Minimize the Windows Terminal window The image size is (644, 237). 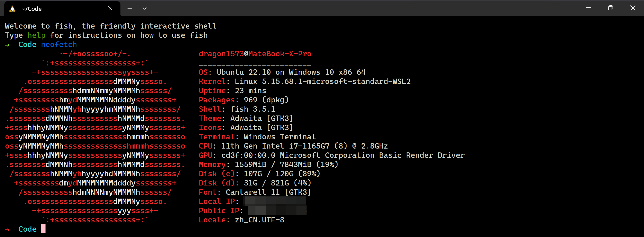coord(588,8)
